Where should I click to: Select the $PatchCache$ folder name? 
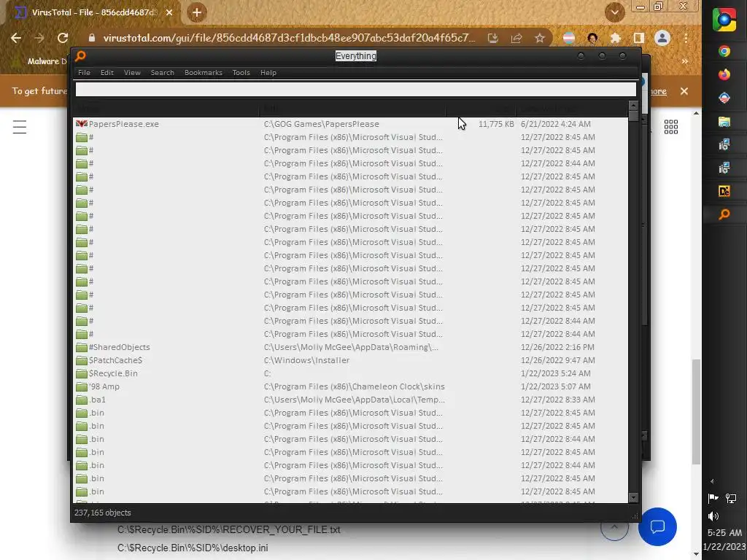coord(116,360)
